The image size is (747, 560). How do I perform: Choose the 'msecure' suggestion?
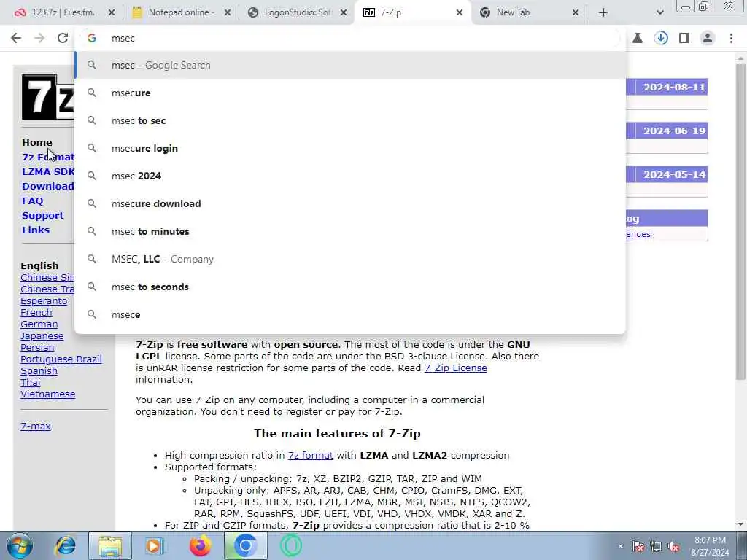tap(350, 93)
